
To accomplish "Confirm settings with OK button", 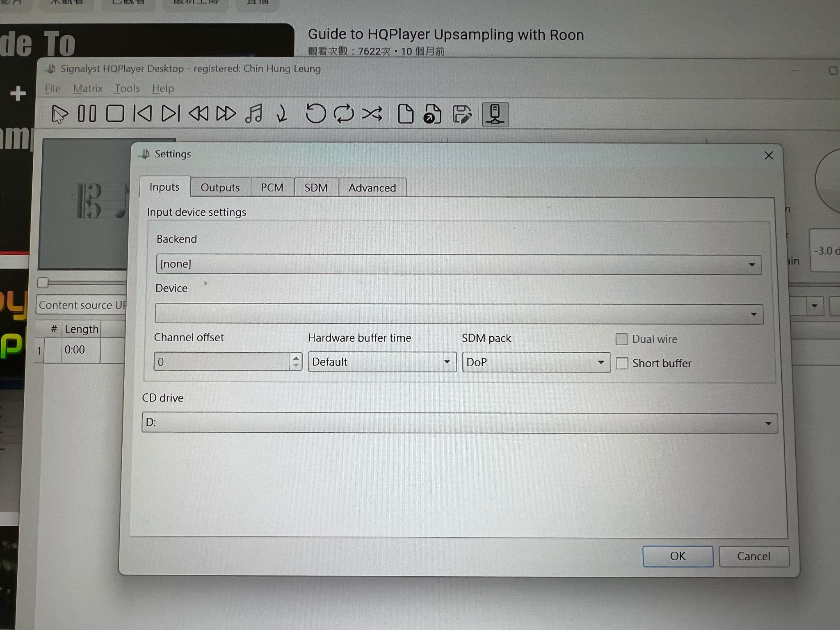I will click(x=678, y=556).
